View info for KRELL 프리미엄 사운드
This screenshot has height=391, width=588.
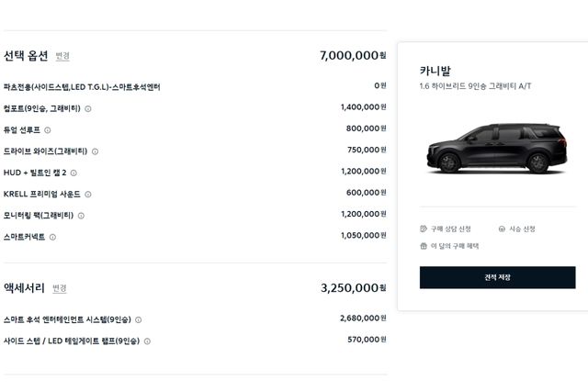click(88, 195)
